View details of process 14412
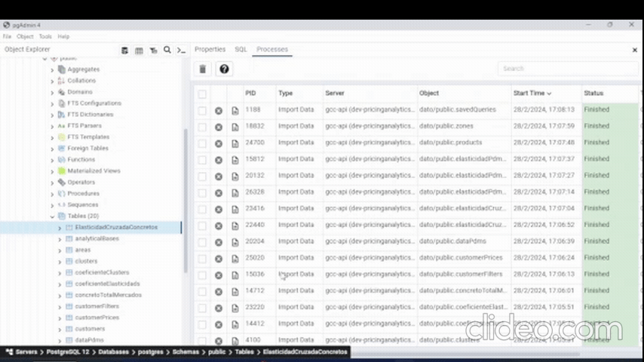This screenshot has width=644, height=362. pos(235,324)
